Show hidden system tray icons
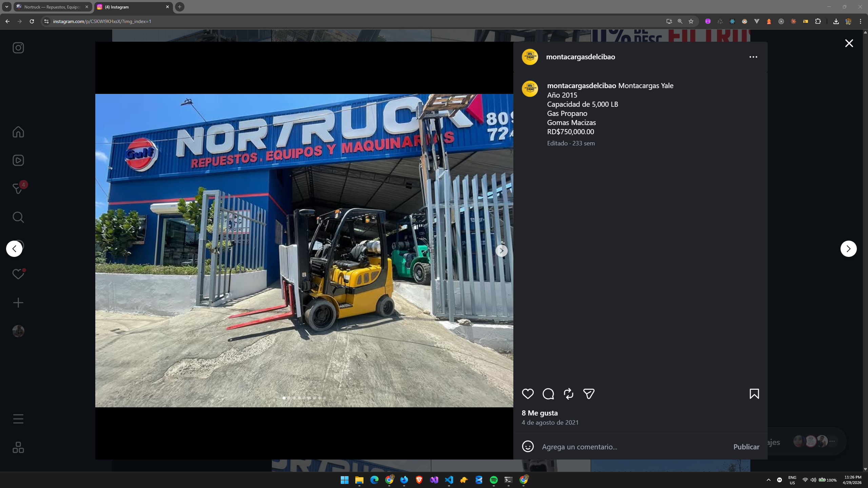Image resolution: width=868 pixels, height=488 pixels. pyautogui.click(x=769, y=480)
